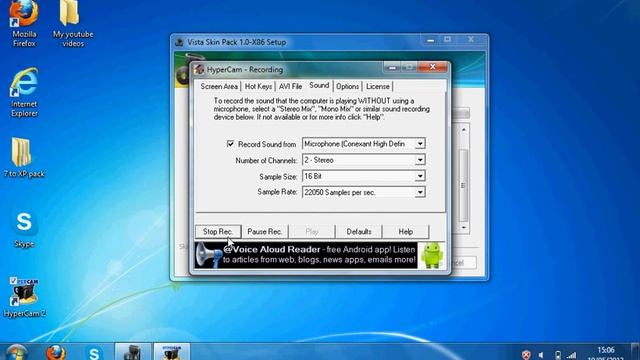
Task: Click the Pause Rec. button
Action: [x=264, y=231]
